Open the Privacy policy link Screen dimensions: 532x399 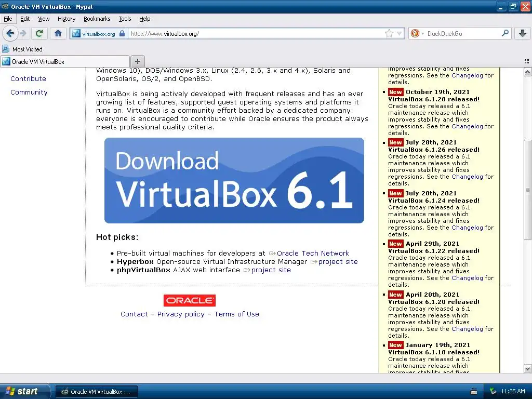(181, 314)
